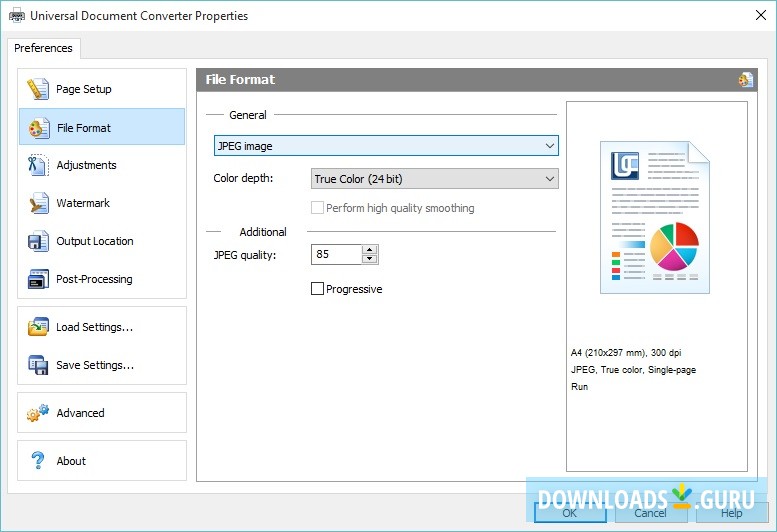The height and width of the screenshot is (532, 777).
Task: Click the Help button
Action: pyautogui.click(x=732, y=513)
